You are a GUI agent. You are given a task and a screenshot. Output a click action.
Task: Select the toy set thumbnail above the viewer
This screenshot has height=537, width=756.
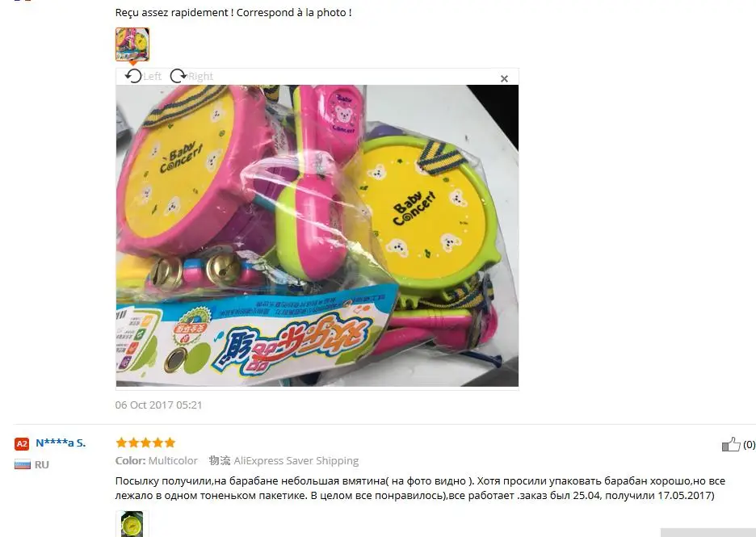click(x=132, y=44)
